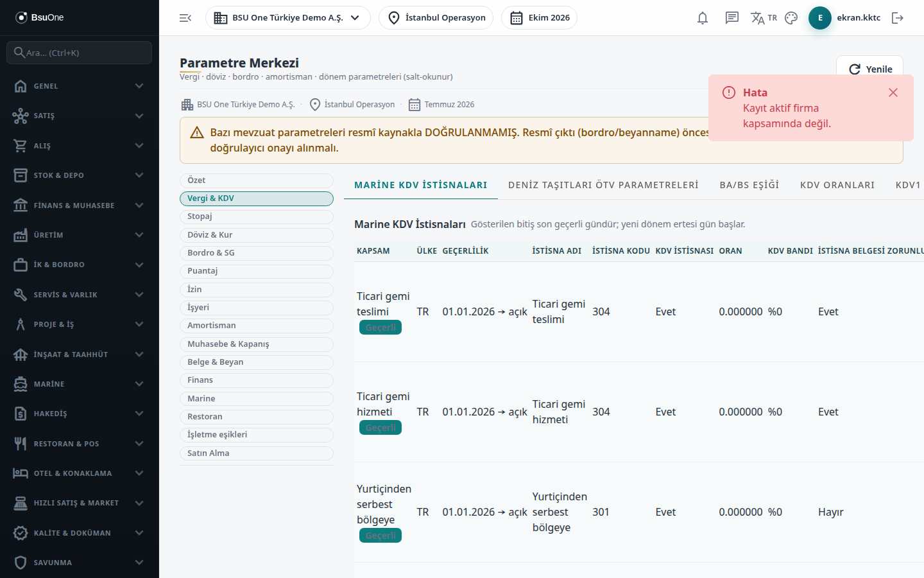
Task: Select the Marine KDV İstisnaları tab
Action: point(421,185)
